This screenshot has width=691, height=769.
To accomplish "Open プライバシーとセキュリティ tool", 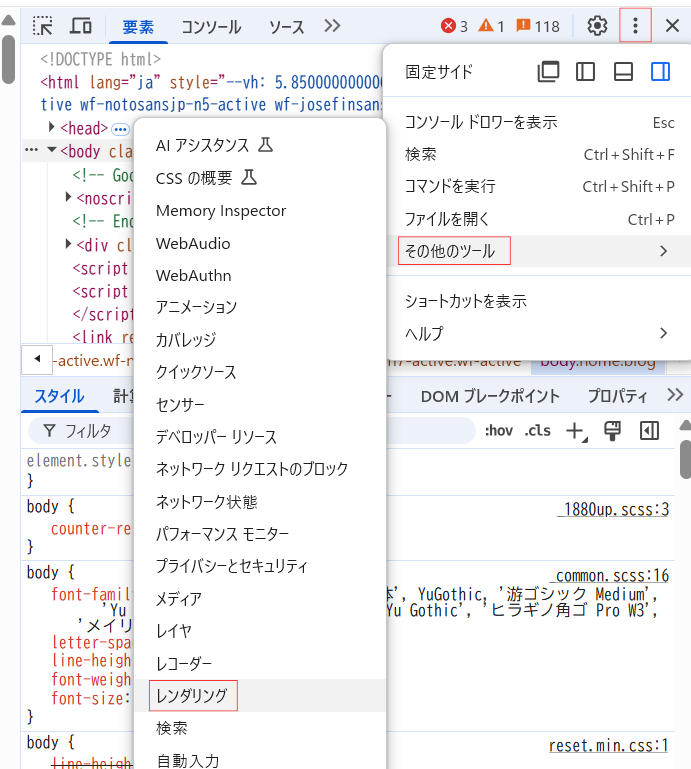I will click(260, 566).
